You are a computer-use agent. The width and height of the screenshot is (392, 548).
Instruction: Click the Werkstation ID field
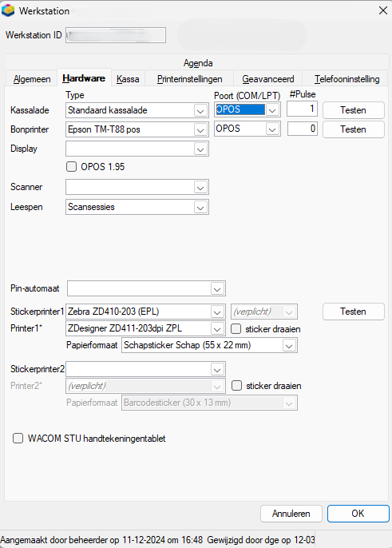point(116,35)
